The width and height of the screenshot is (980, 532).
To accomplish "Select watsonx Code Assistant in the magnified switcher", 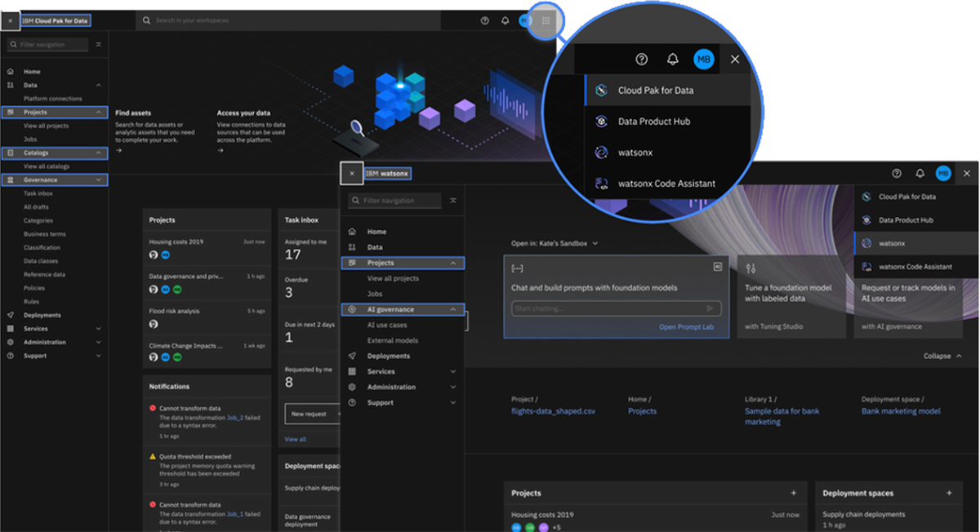I will pos(666,184).
